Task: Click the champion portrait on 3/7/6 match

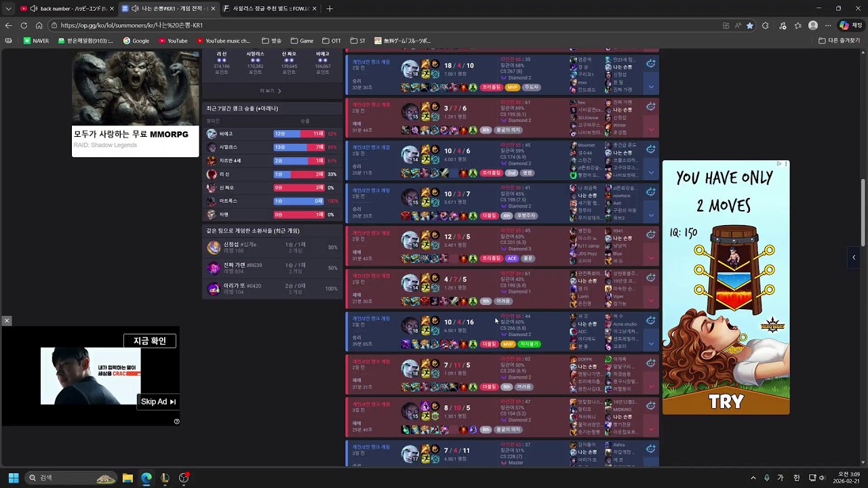Action: click(410, 111)
